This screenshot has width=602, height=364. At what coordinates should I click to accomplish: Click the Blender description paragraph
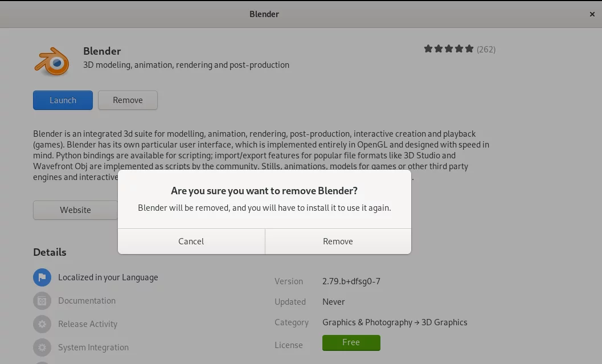tap(261, 156)
